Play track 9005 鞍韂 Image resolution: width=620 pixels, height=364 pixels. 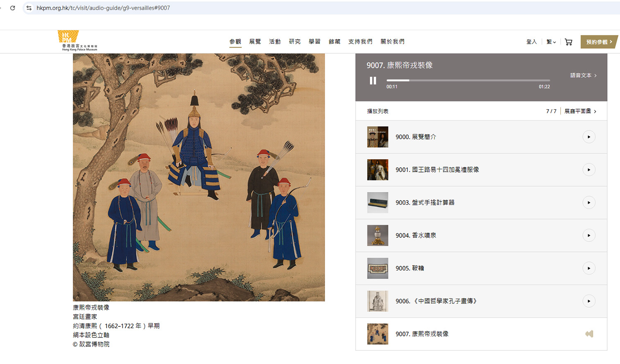point(589,268)
